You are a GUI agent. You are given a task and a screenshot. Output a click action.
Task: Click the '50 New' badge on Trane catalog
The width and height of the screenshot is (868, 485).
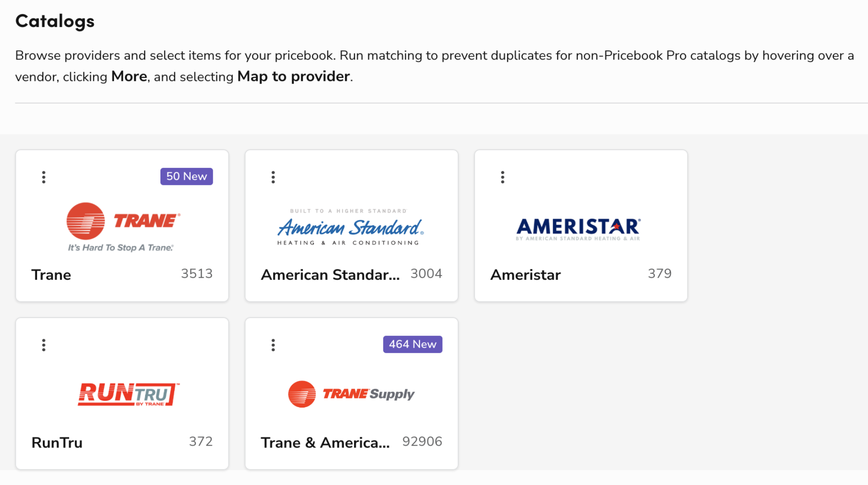[x=187, y=176]
